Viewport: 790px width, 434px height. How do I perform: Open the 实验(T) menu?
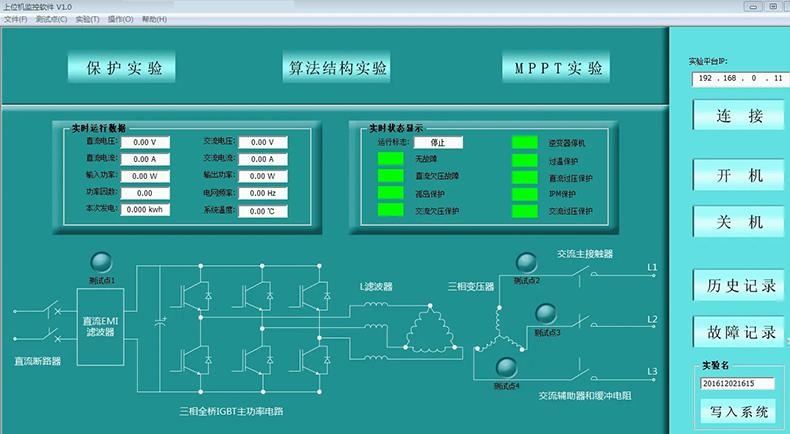[86, 19]
